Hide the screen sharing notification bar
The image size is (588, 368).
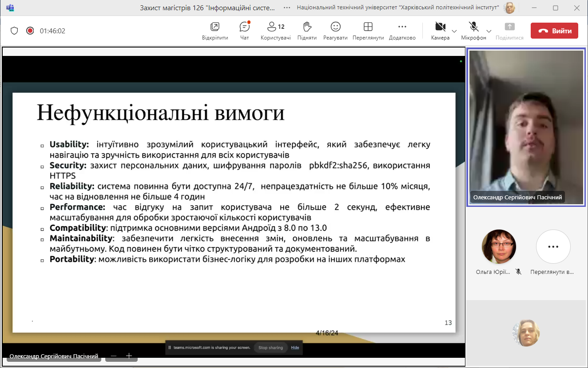click(295, 348)
